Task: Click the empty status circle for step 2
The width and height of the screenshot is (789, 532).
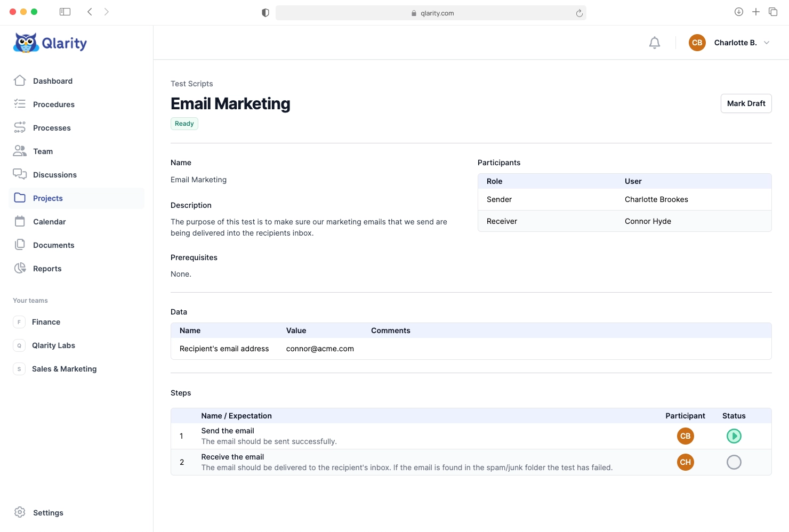Action: point(734,462)
